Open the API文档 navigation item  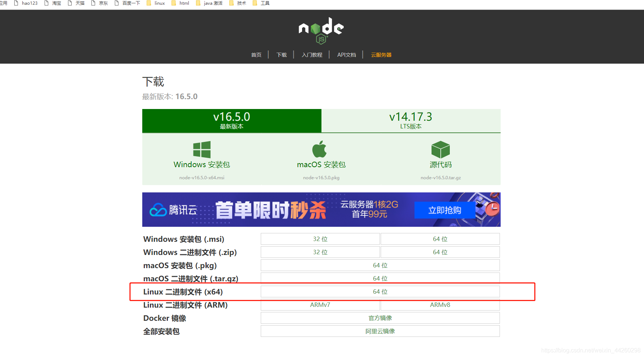[x=346, y=55]
